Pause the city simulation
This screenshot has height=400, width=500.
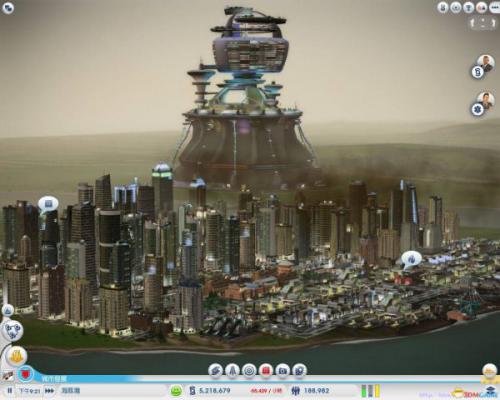pos(10,390)
